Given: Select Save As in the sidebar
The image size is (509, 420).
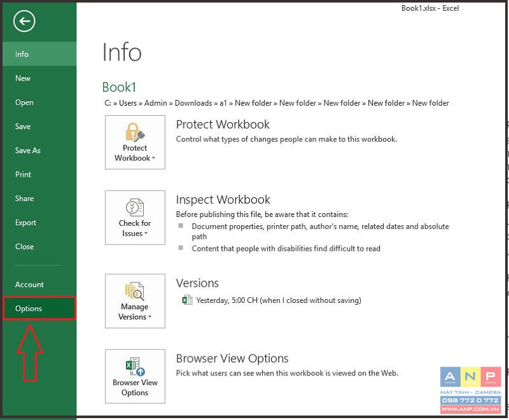Looking at the screenshot, I should 39,150.
